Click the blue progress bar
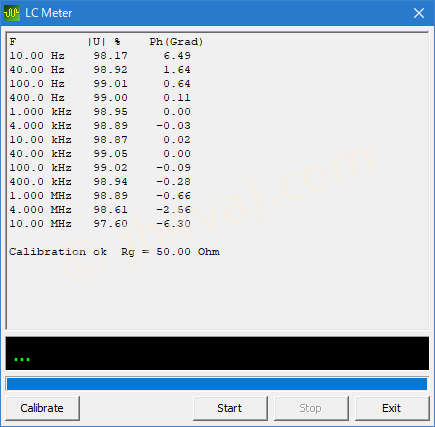This screenshot has height=427, width=435. [217, 384]
